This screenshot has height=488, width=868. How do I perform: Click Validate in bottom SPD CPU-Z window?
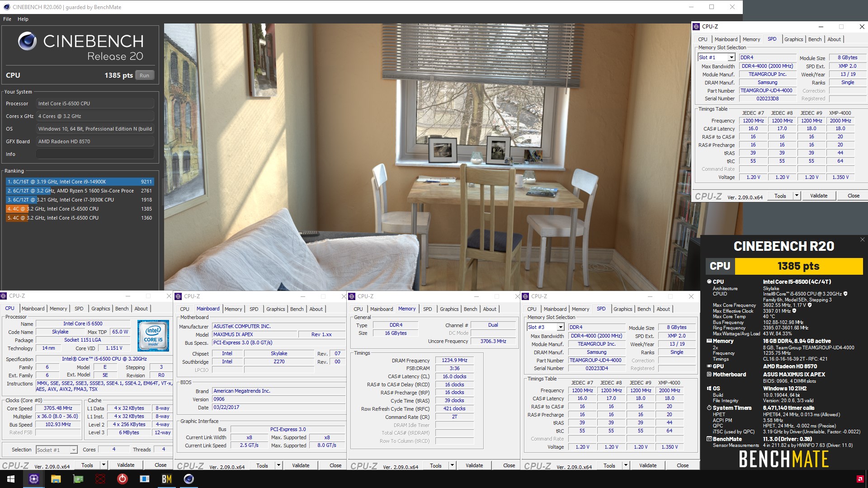point(648,465)
